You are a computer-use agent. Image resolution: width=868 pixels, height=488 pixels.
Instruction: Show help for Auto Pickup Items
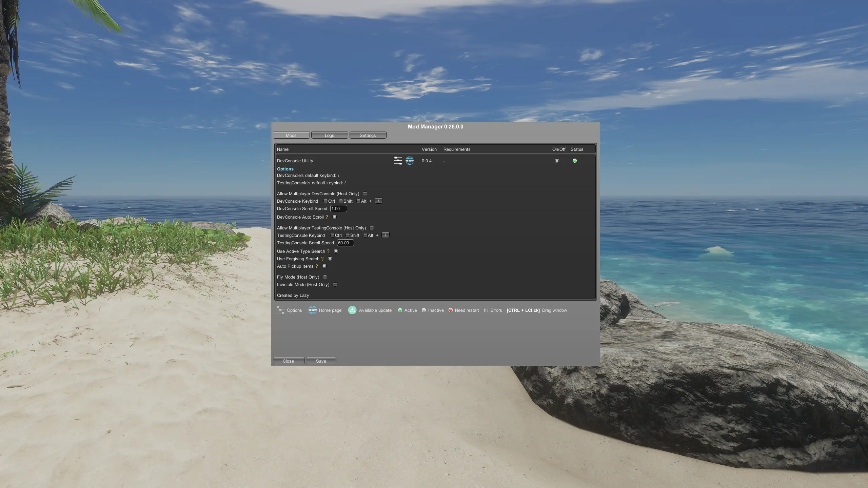click(x=317, y=266)
